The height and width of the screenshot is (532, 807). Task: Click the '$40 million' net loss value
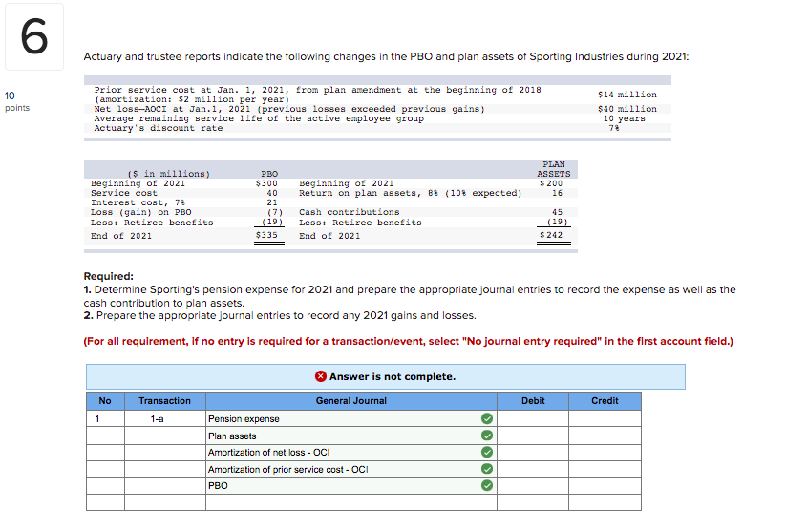click(626, 109)
